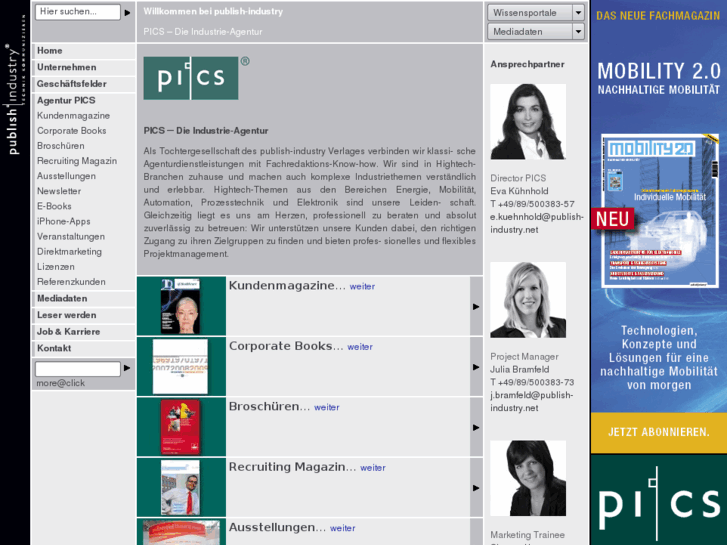Image resolution: width=727 pixels, height=545 pixels.
Task: Click the Mobility 2.0 ad headline
Action: (x=658, y=71)
